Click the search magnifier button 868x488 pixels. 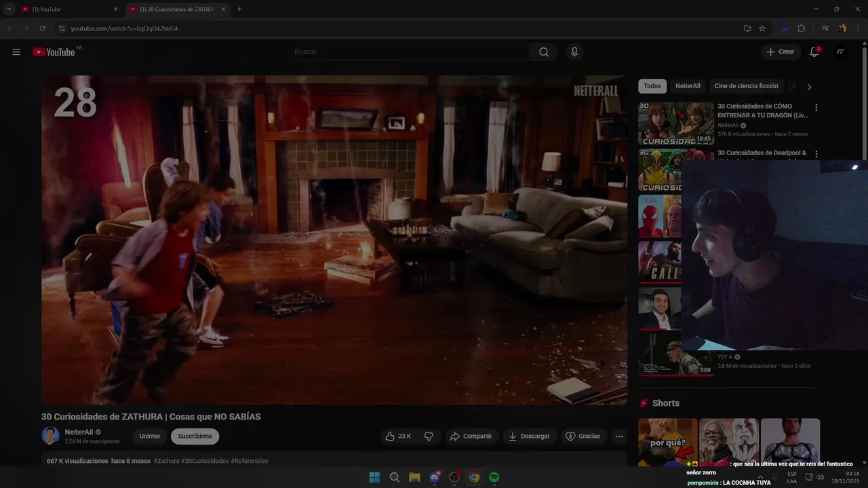544,52
